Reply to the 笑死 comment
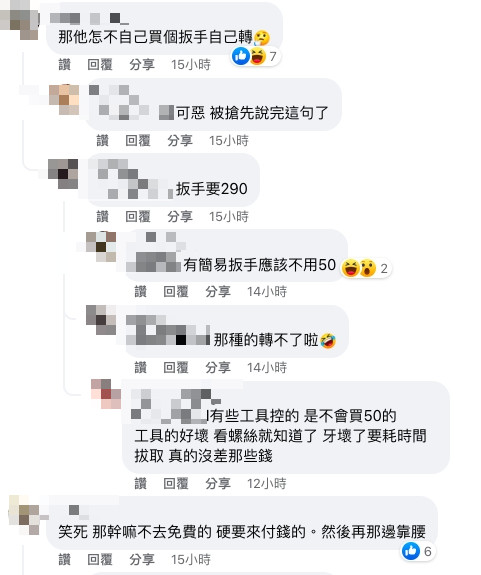This screenshot has width=481, height=575. pos(100,560)
